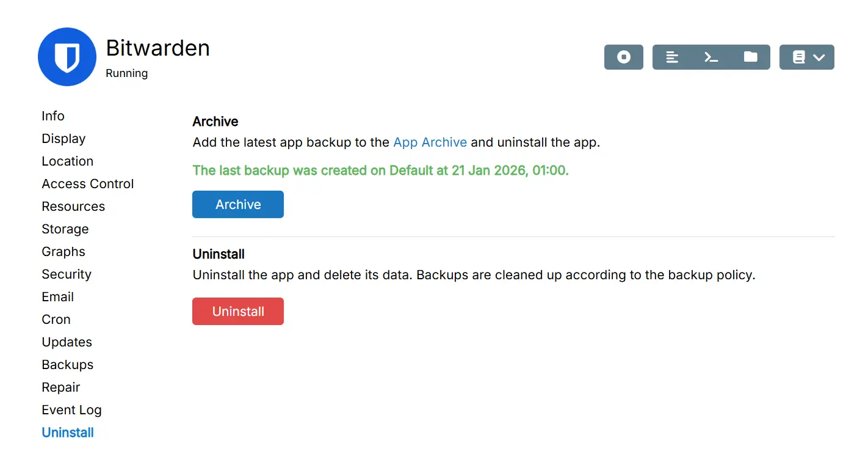Viewport: 868px width, 465px height.
Task: Follow the App Archive link
Action: (x=430, y=142)
